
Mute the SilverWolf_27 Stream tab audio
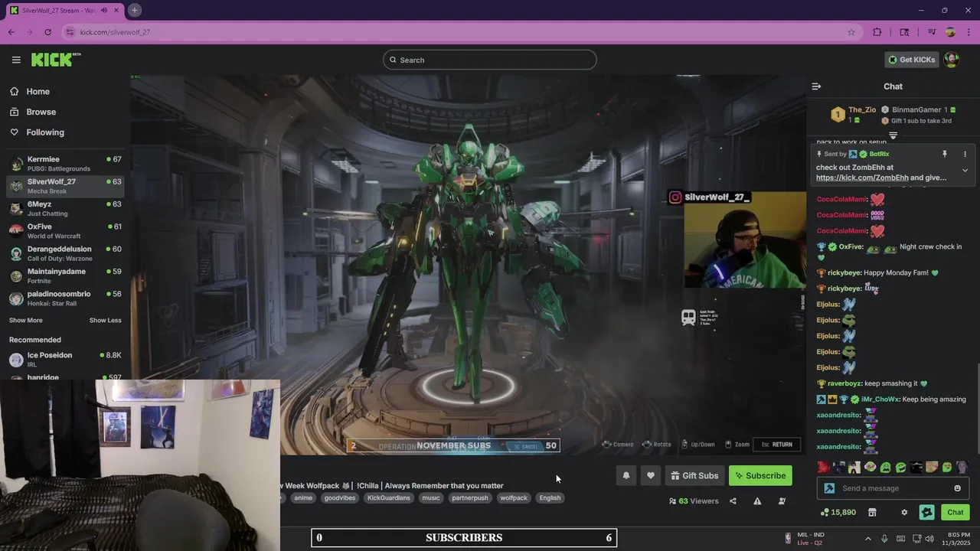click(103, 11)
